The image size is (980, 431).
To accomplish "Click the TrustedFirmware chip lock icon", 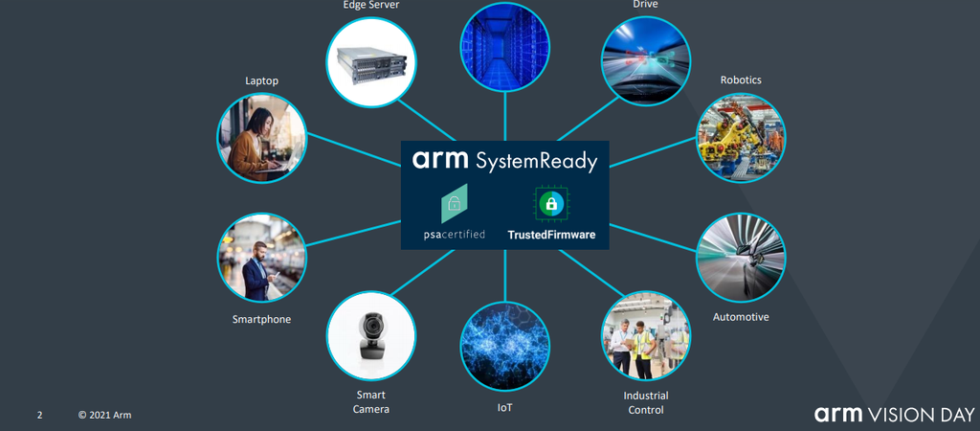I will coord(551,203).
